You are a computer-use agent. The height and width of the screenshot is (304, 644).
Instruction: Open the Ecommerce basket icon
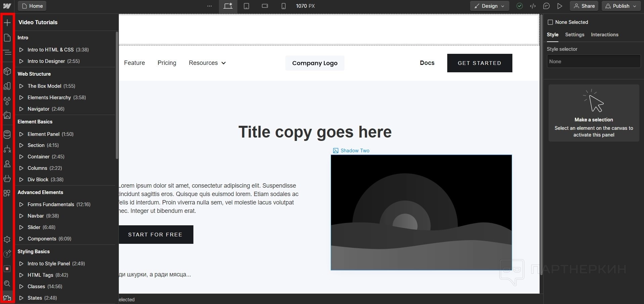[x=7, y=178]
